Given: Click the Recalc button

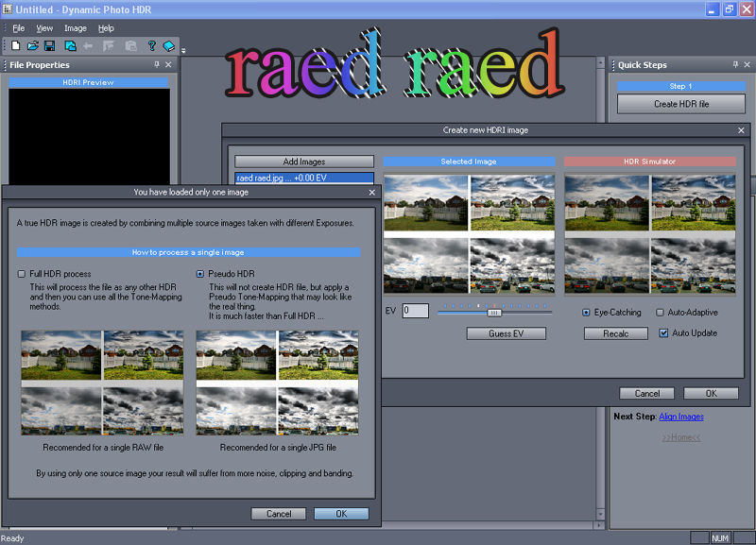Looking at the screenshot, I should click(616, 333).
